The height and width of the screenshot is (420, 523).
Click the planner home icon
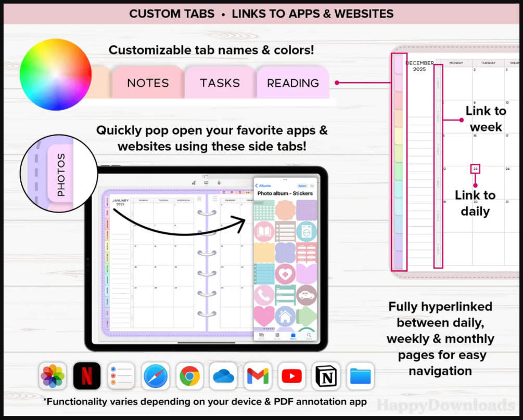point(199,199)
